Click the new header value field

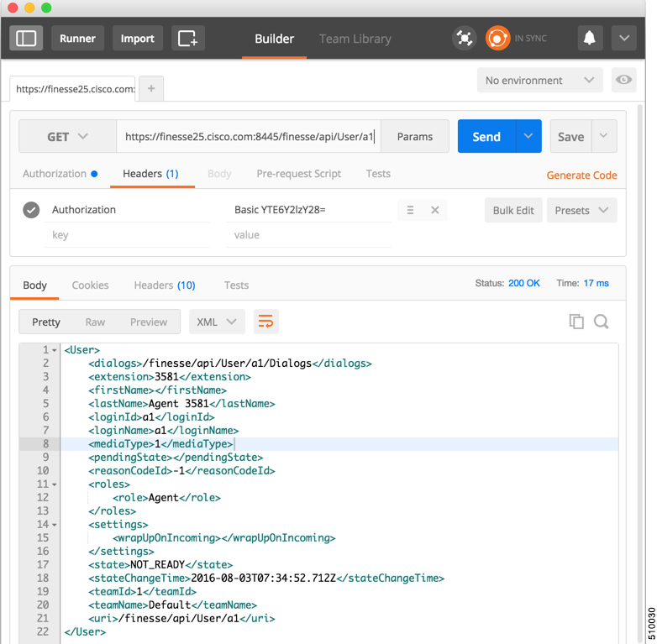309,235
